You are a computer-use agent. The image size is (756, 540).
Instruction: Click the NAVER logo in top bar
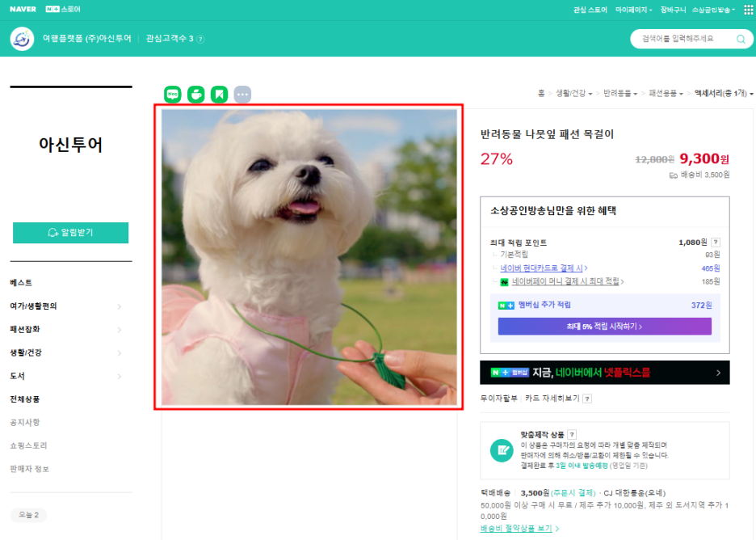pos(23,10)
